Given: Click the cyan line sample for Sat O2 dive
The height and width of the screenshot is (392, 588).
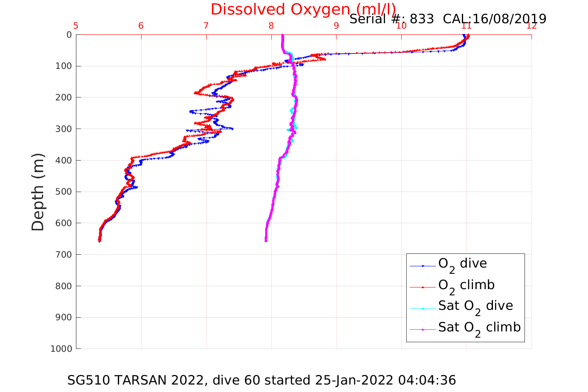Looking at the screenshot, I should coord(423,308).
